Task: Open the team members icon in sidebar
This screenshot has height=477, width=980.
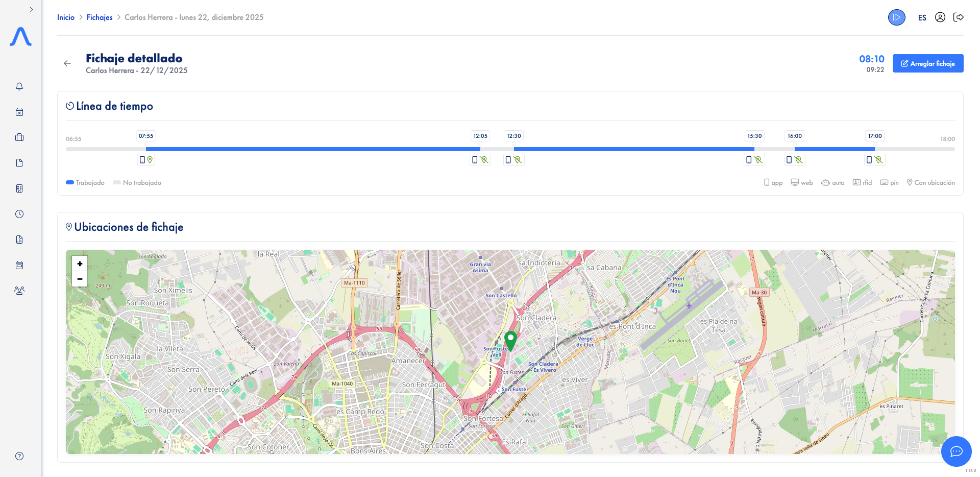Action: [19, 291]
